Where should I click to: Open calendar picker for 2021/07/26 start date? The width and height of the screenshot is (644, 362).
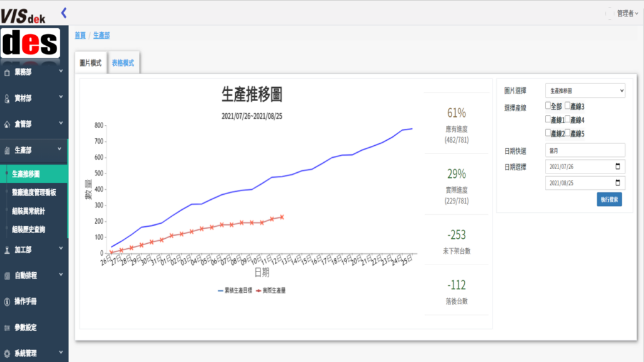[x=618, y=167]
